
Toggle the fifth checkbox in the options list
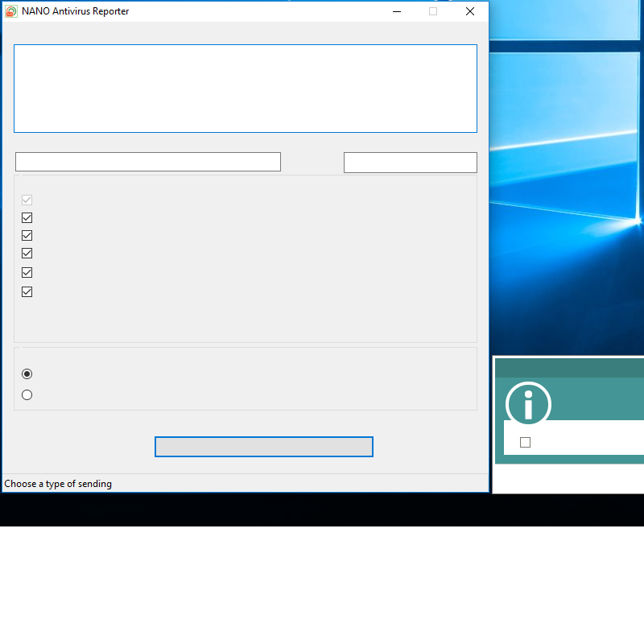[x=27, y=273]
